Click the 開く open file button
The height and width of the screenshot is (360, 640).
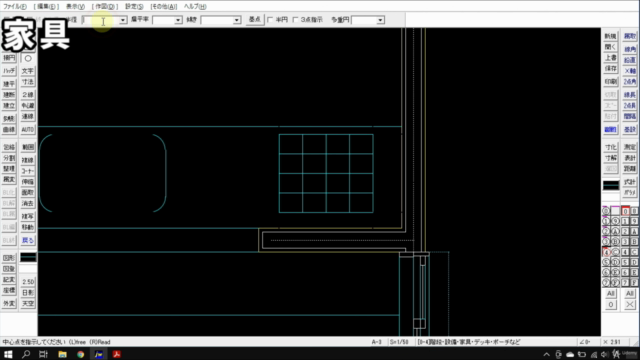coord(611,47)
